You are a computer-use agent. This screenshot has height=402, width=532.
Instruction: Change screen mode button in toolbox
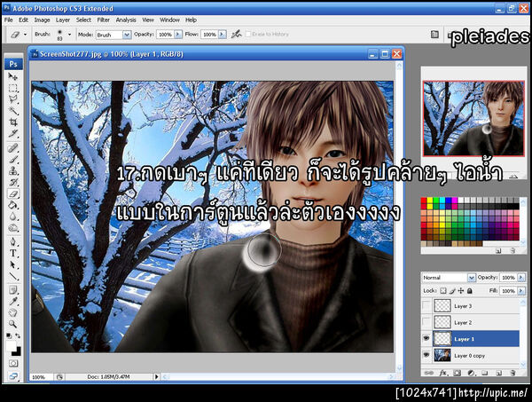[x=13, y=376]
